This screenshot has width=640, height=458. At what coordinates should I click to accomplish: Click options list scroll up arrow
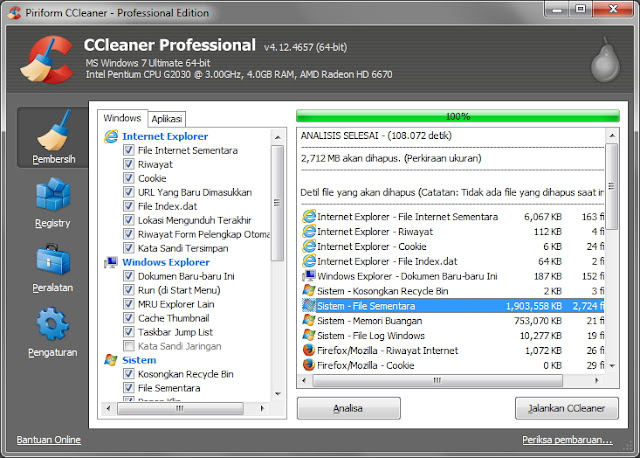(x=278, y=138)
